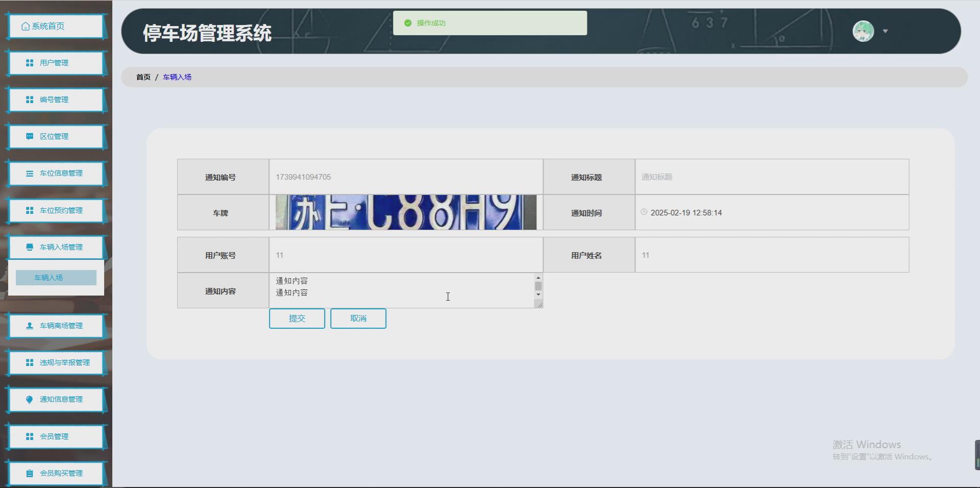Click the 车位预约管理 grid icon
This screenshot has height=488, width=980.
(x=29, y=210)
